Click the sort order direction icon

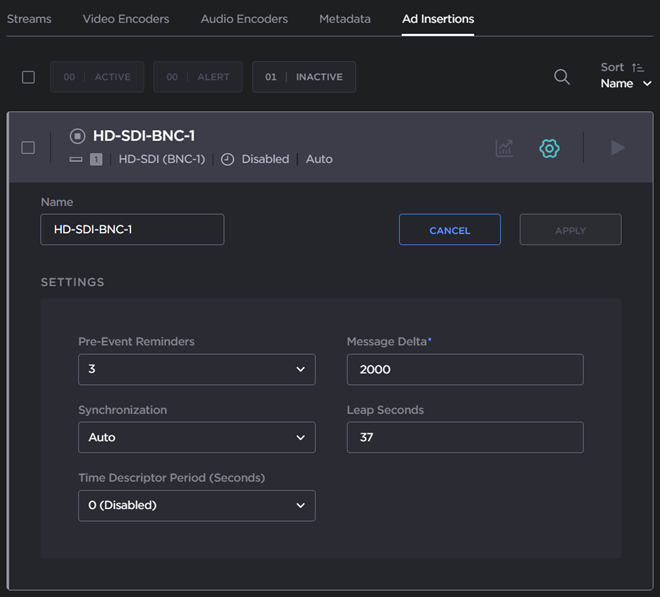pos(638,67)
